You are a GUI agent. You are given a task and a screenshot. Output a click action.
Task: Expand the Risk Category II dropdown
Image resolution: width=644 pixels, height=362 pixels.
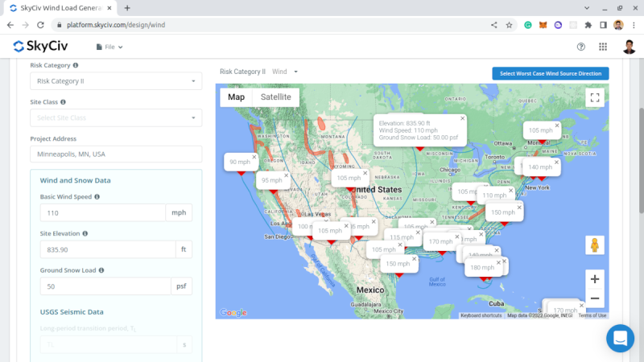[116, 80]
